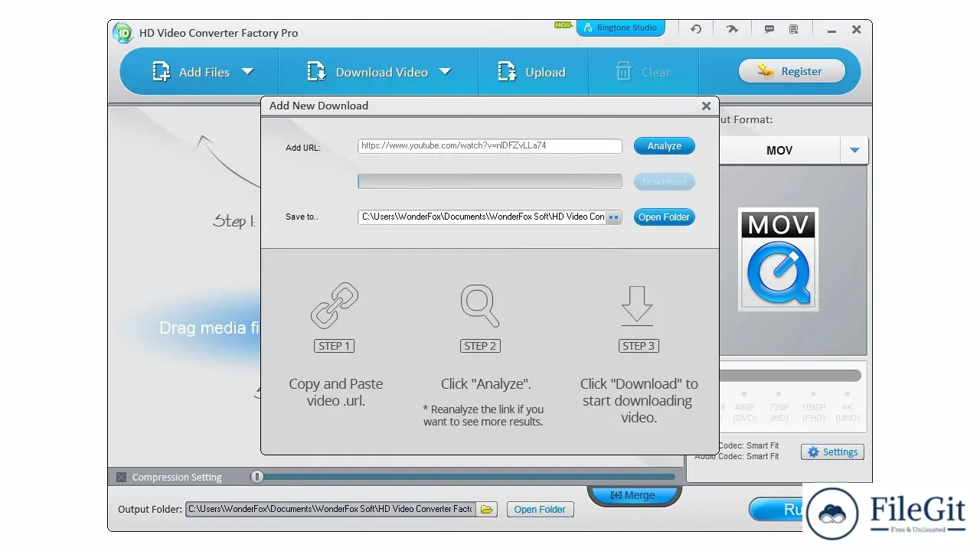Viewport: 980px width, 551px height.
Task: Close the Add New Download dialog
Action: [x=707, y=106]
